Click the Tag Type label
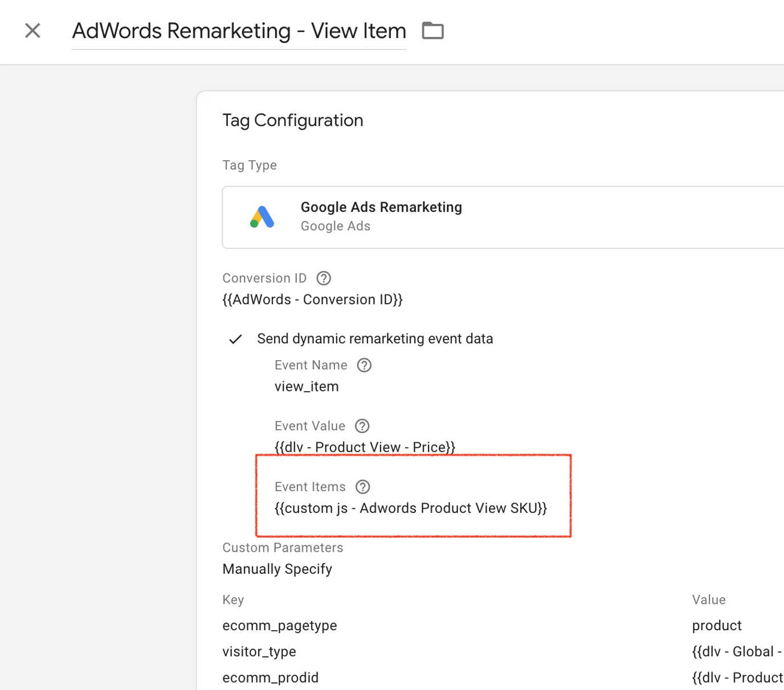The height and width of the screenshot is (690, 784). (250, 165)
